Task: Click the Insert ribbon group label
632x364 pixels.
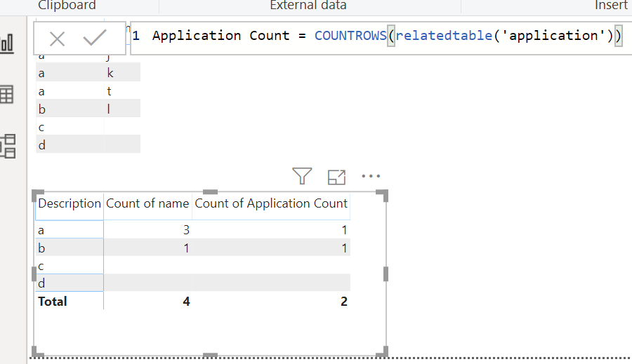Action: 612,5
